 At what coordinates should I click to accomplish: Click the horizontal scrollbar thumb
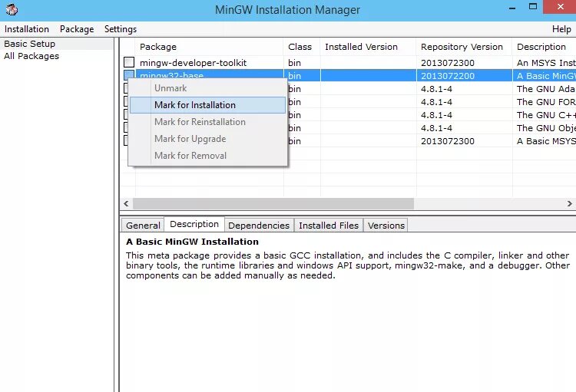click(x=273, y=204)
